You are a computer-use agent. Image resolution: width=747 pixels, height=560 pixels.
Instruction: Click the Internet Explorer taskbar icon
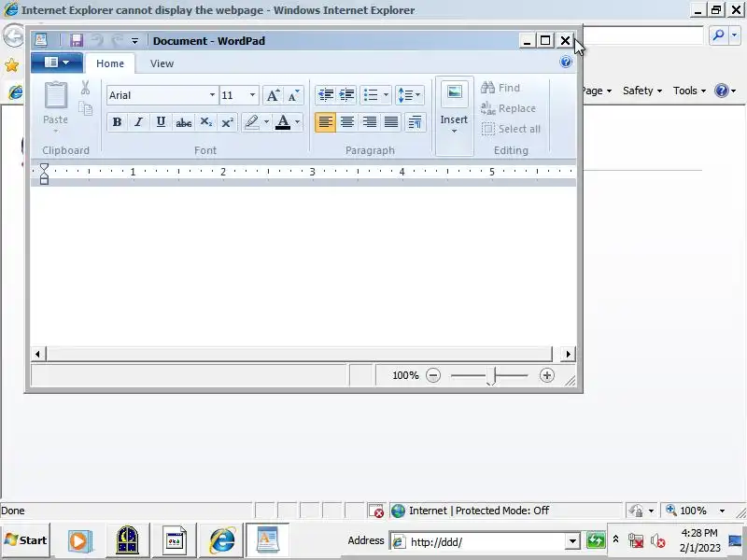[221, 540]
